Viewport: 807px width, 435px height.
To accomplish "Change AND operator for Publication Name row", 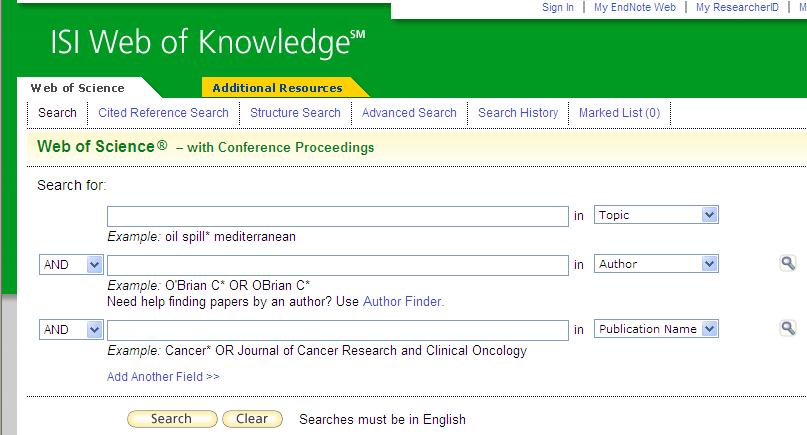I will point(71,329).
